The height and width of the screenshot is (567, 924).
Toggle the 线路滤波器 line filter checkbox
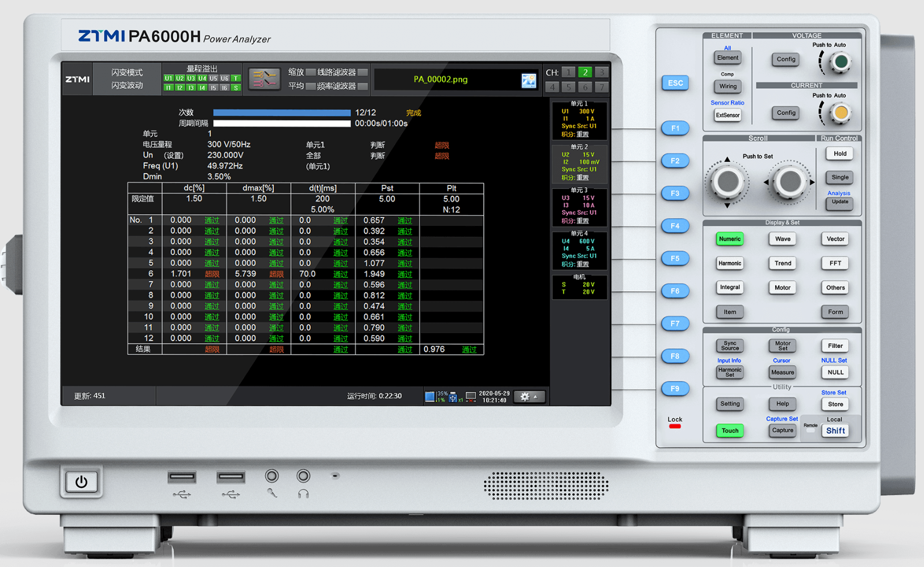point(363,73)
